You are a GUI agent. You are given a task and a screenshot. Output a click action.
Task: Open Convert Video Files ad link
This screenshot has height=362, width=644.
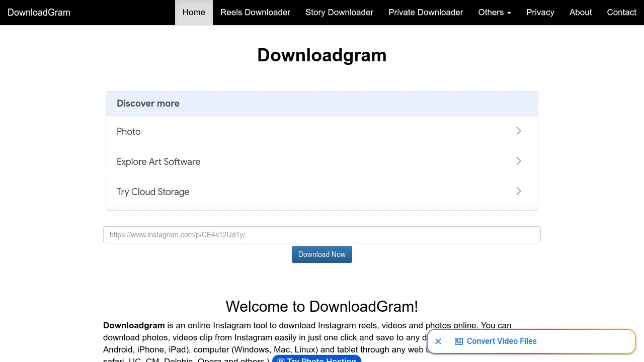(x=502, y=341)
